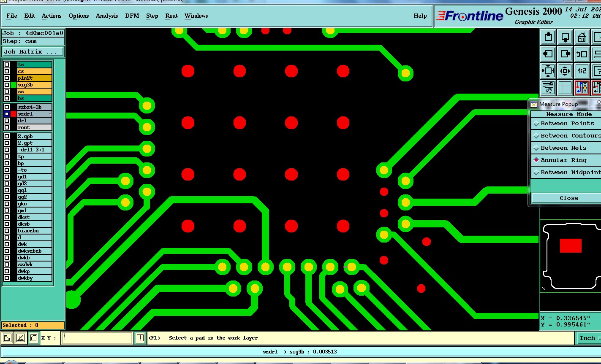
Task: Toggle the ts layer checkbox
Action: (x=7, y=65)
